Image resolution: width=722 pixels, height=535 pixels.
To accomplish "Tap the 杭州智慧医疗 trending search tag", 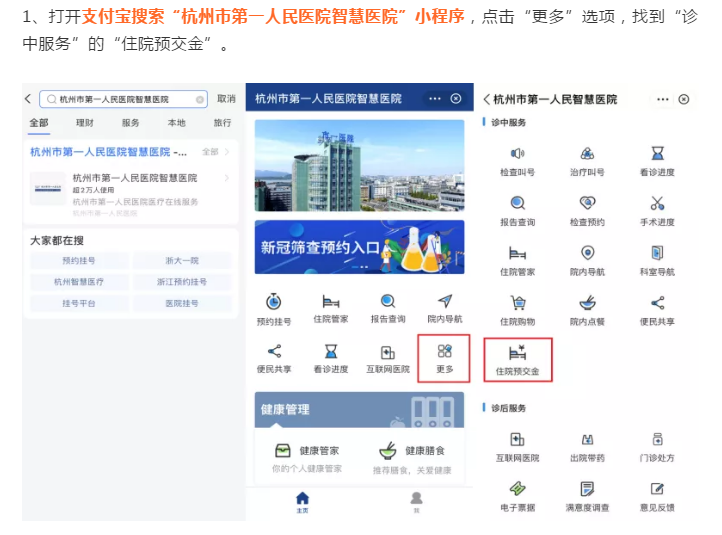I will click(79, 282).
